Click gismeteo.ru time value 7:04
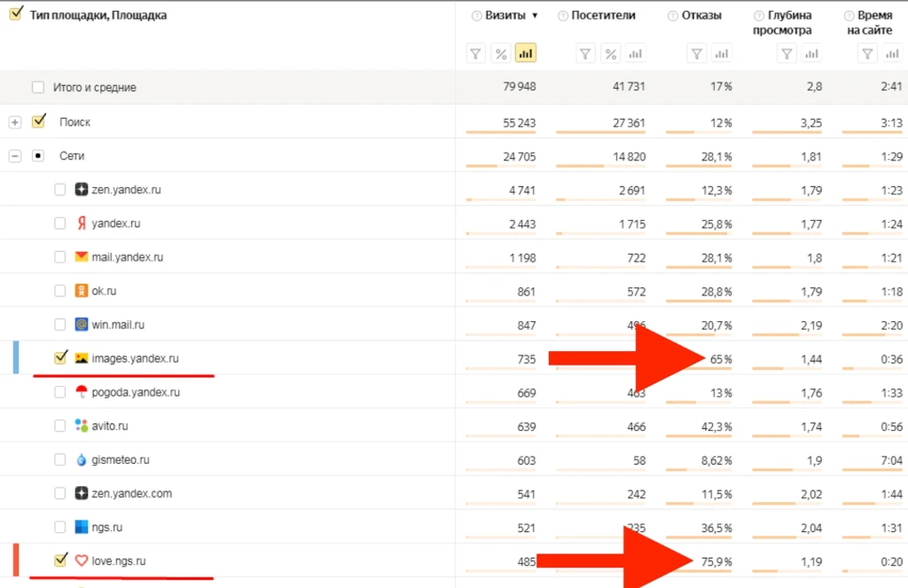 [x=892, y=460]
